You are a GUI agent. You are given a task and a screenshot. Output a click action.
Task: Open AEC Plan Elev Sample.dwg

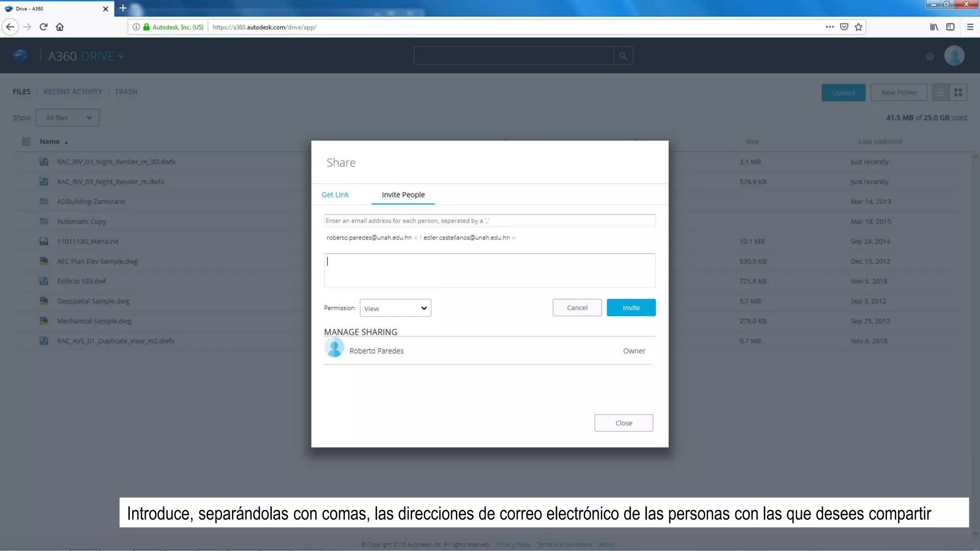pyautogui.click(x=97, y=261)
